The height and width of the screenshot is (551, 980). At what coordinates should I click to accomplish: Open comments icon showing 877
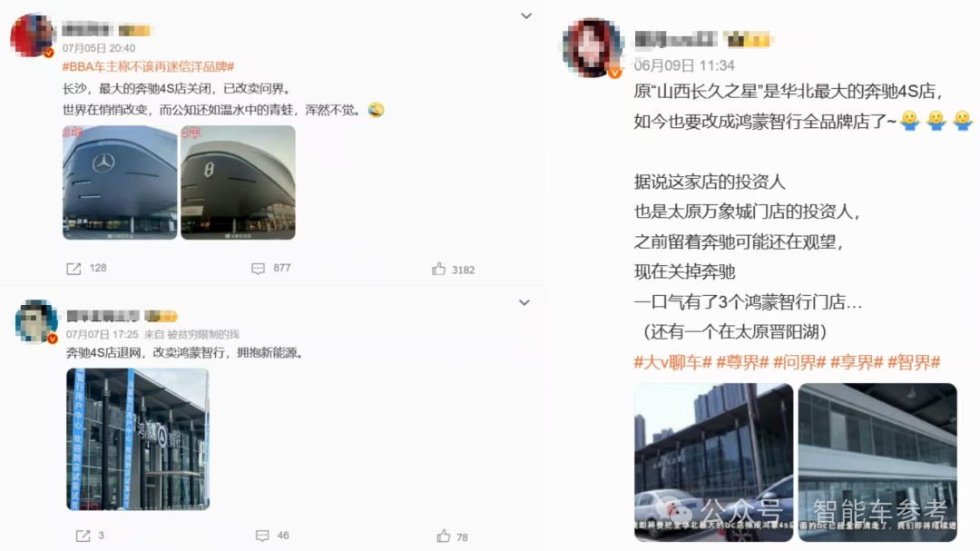tap(258, 269)
